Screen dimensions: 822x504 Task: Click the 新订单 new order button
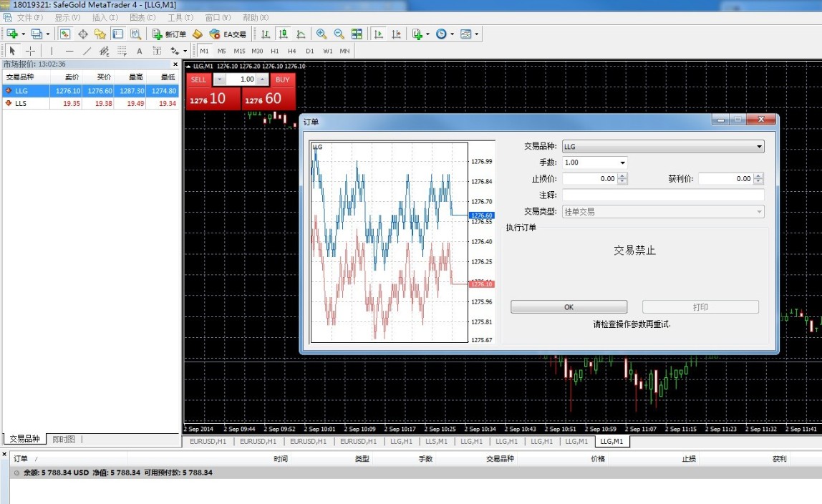(169, 34)
